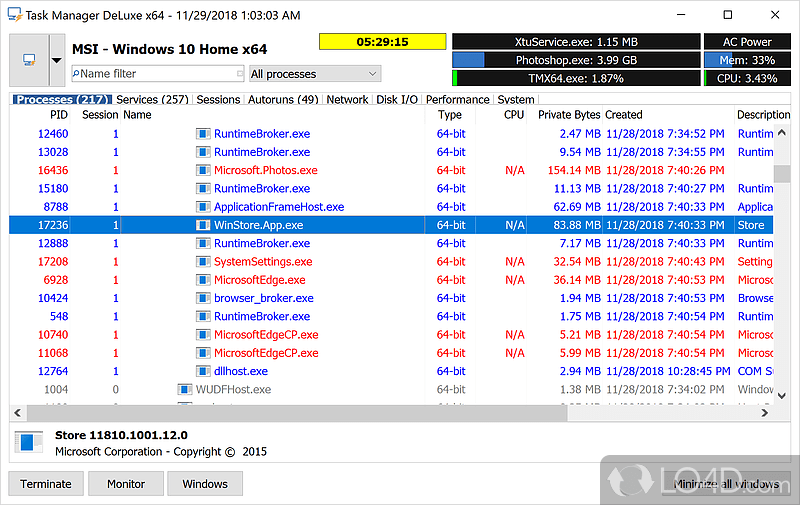Click the SystemSettings.exe process icon
800x505 pixels.
(x=203, y=262)
